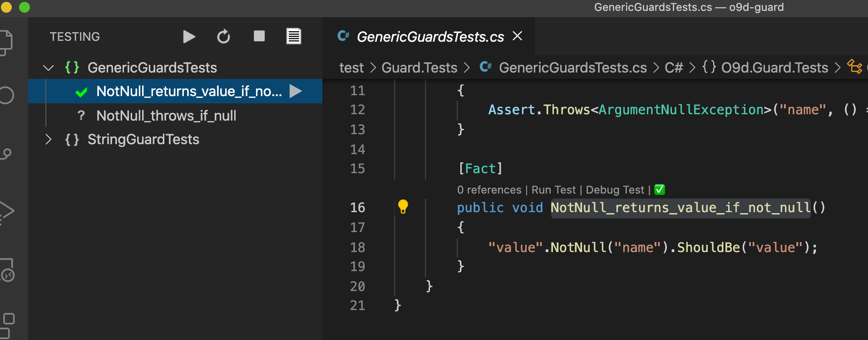
Task: Click the yellow minimize window button
Action: tap(5, 7)
